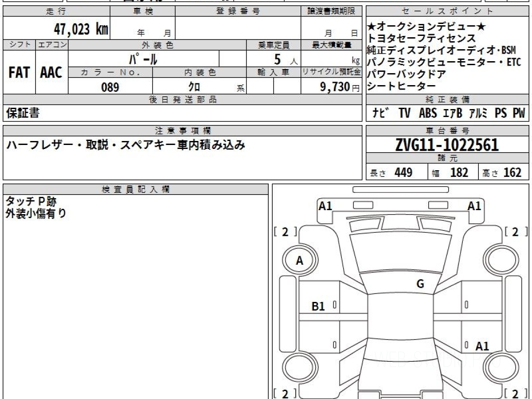Image resolution: width=532 pixels, height=399 pixels.
Task: Click the A mark on front wheel
Action: coord(300,261)
